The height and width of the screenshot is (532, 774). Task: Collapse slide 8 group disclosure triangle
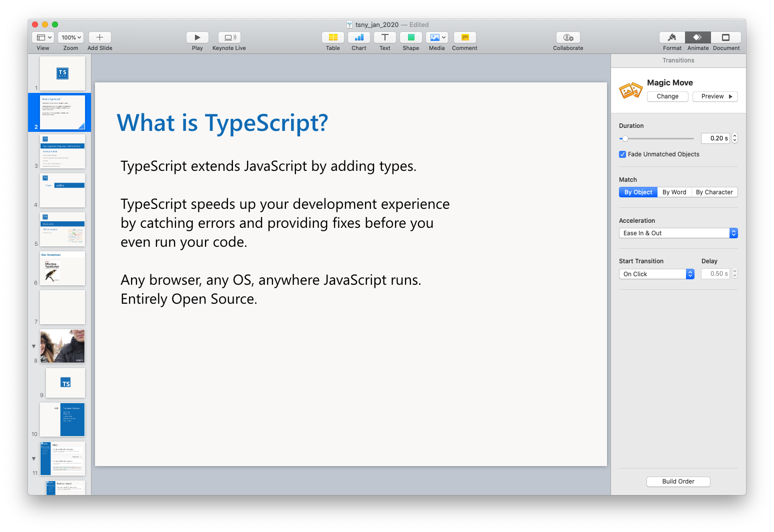click(x=34, y=346)
